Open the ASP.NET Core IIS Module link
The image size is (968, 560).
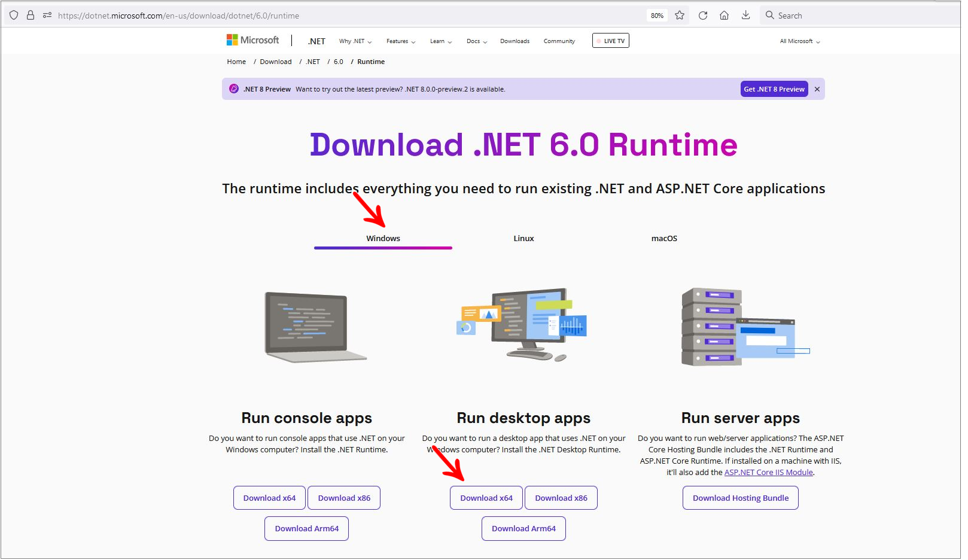769,472
